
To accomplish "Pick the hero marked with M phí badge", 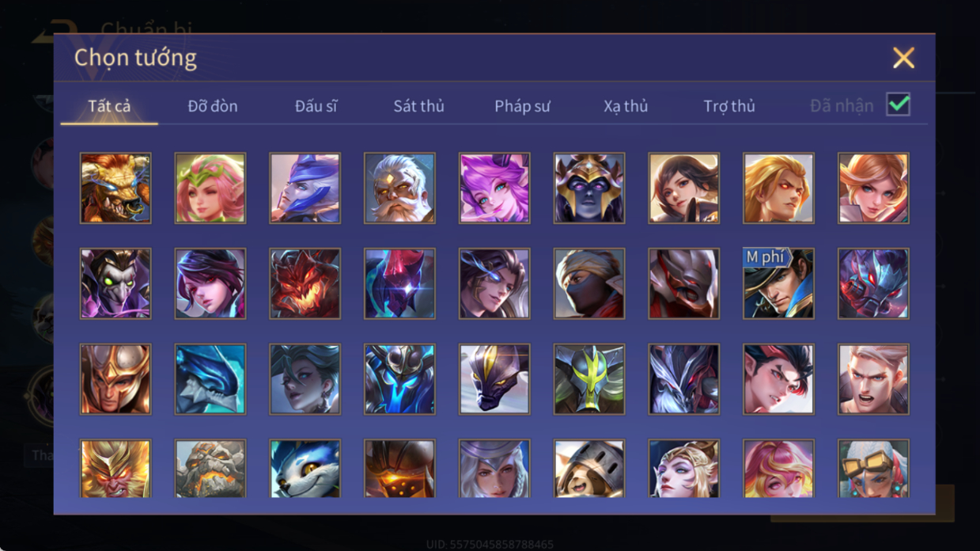I will (x=778, y=283).
